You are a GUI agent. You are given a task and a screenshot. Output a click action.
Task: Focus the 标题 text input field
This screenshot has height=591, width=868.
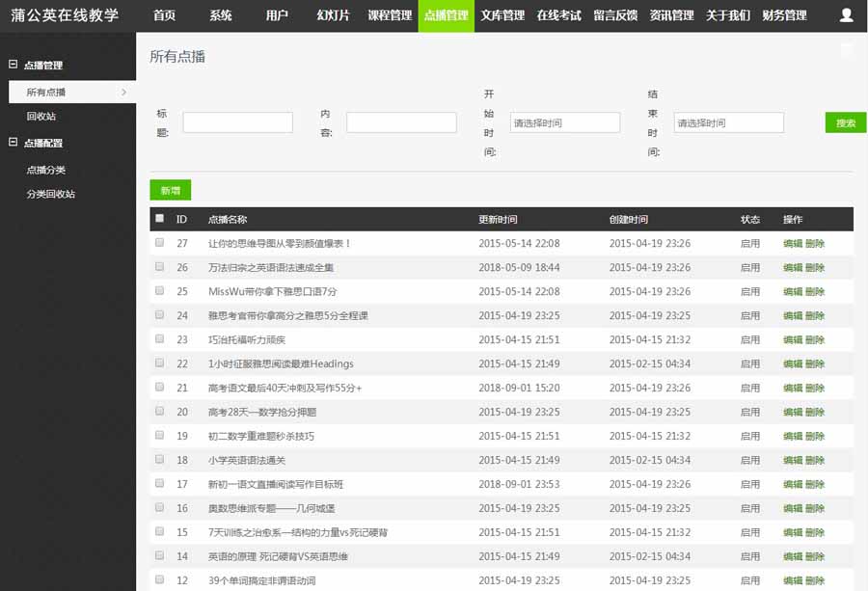coord(237,122)
